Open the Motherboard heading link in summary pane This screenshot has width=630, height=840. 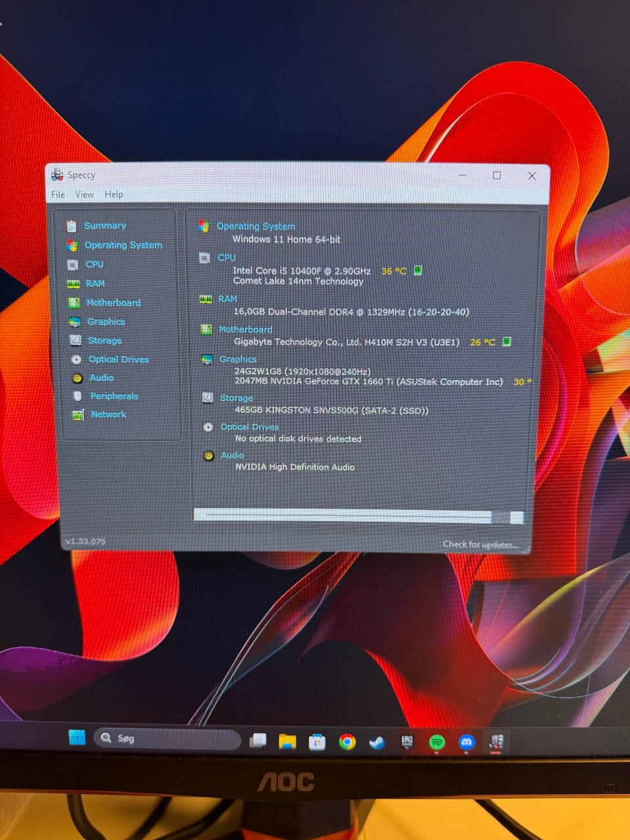[245, 329]
